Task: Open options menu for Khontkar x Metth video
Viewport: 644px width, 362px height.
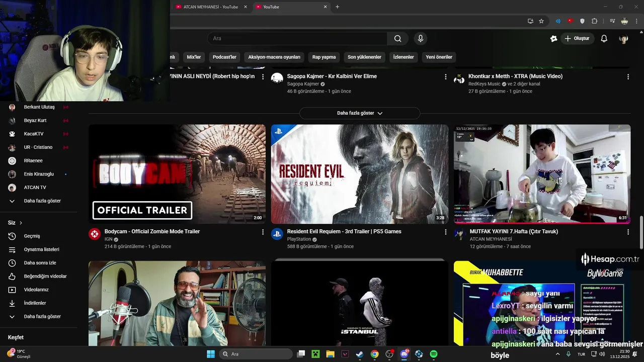Action: tap(628, 76)
